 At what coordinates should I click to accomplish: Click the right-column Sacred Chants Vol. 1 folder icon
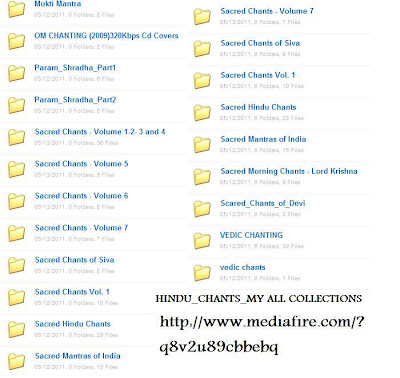(x=202, y=80)
